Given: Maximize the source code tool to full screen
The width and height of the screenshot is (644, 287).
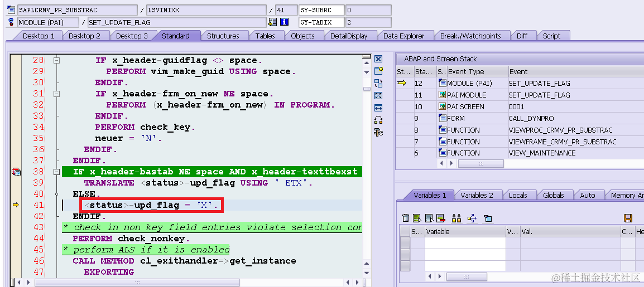Looking at the screenshot, I should (378, 95).
